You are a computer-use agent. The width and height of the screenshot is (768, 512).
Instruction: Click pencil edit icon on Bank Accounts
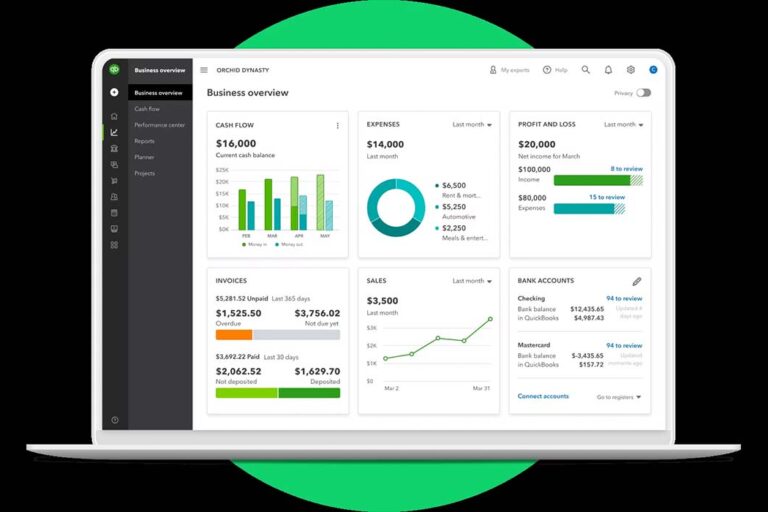click(636, 281)
